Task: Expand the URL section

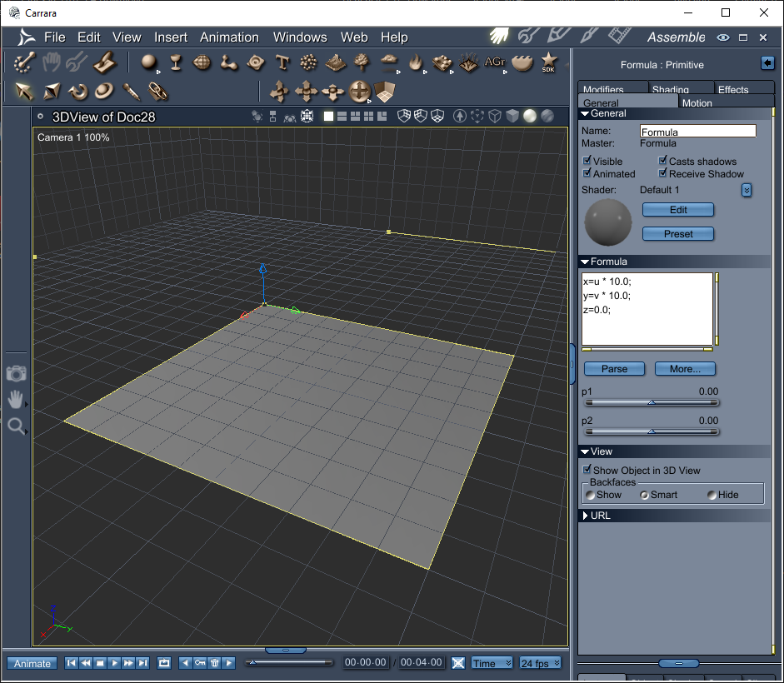Action: (586, 516)
